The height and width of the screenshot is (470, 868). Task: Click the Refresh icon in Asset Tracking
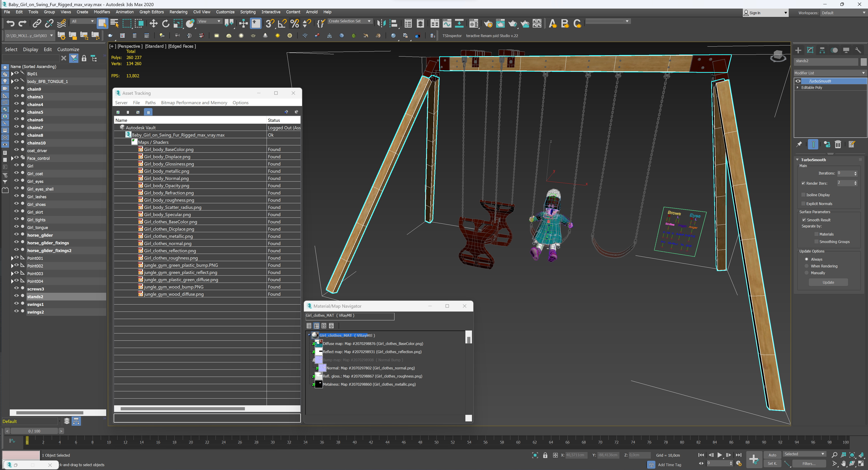click(x=118, y=112)
